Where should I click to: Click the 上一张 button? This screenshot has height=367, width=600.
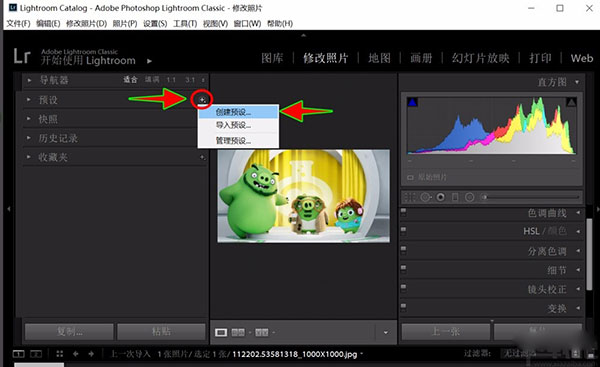point(446,331)
